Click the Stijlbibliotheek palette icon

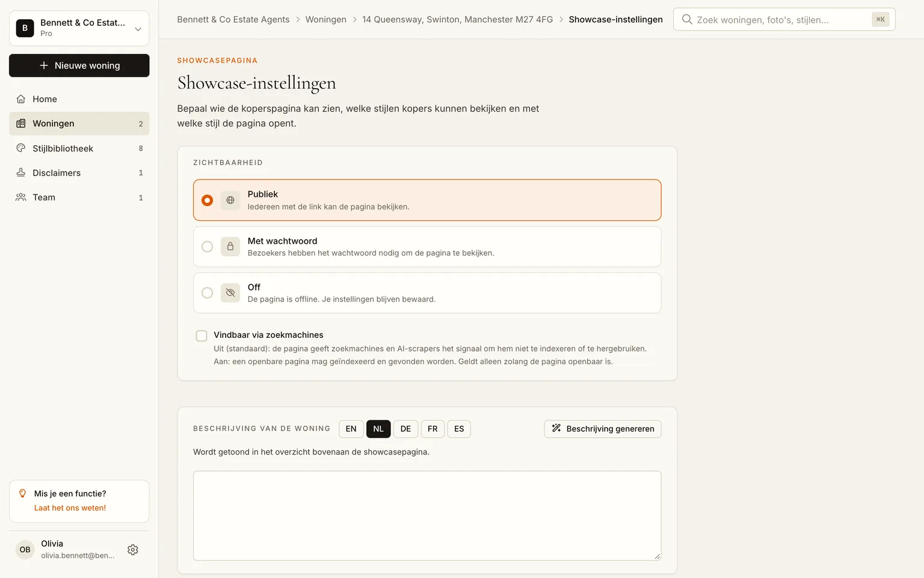[x=21, y=148]
